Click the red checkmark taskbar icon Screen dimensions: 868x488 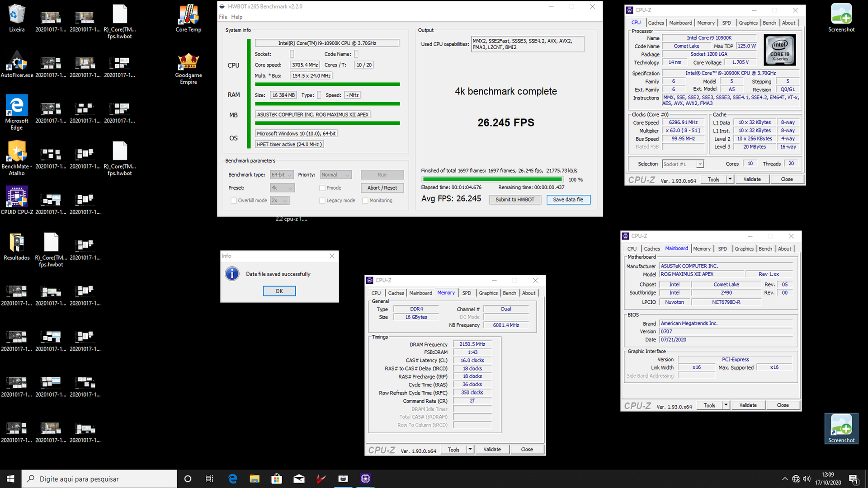tap(321, 479)
